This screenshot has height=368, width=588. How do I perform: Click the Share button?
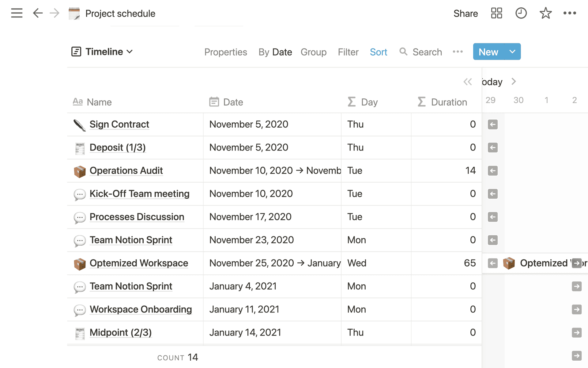tap(466, 13)
